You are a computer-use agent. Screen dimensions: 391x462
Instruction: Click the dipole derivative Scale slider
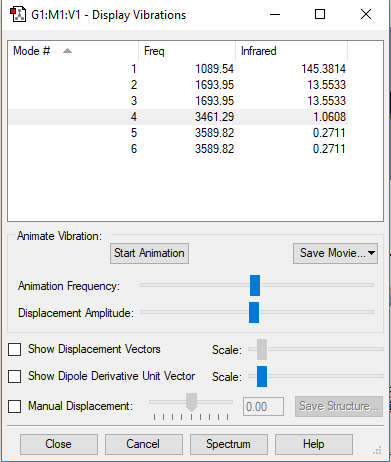pos(262,376)
